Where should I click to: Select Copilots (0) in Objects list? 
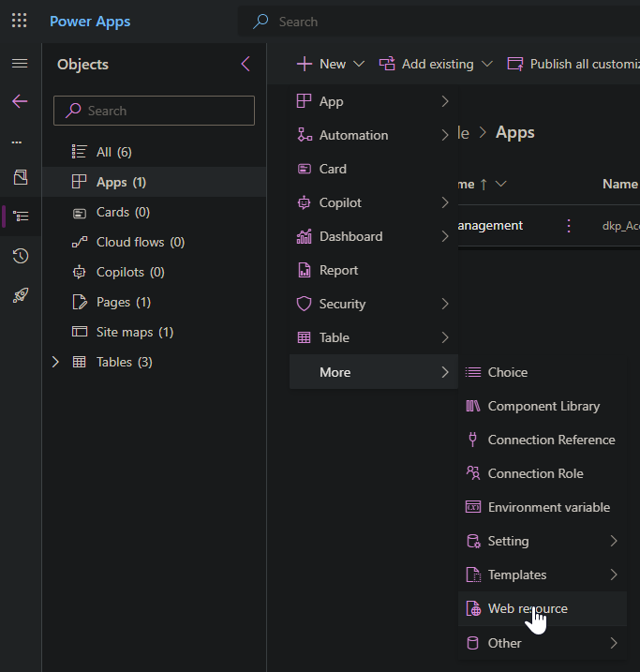(x=155, y=272)
